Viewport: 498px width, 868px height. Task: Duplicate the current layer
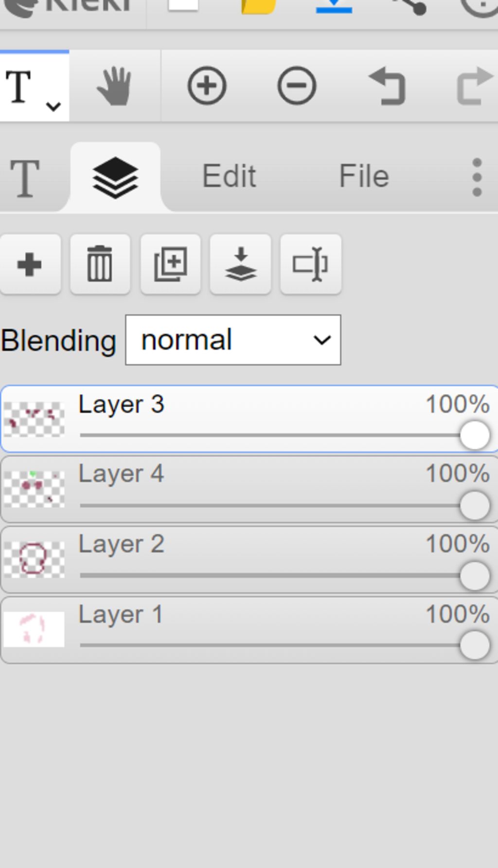170,264
